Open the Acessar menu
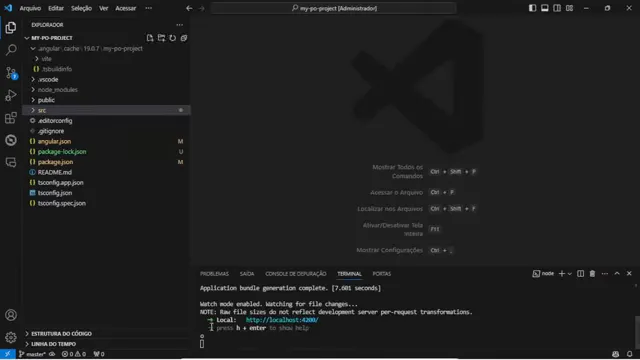The image size is (640, 360). point(125,8)
